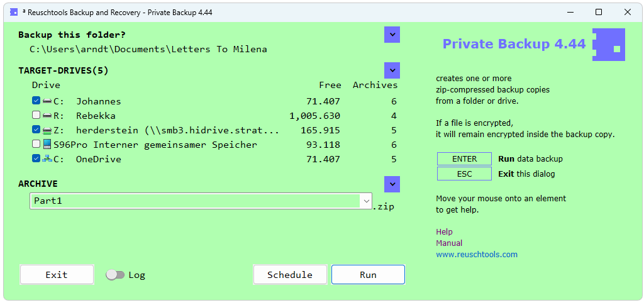
Task: Open the TARGET-DRIVES dropdown arrow
Action: pos(392,70)
